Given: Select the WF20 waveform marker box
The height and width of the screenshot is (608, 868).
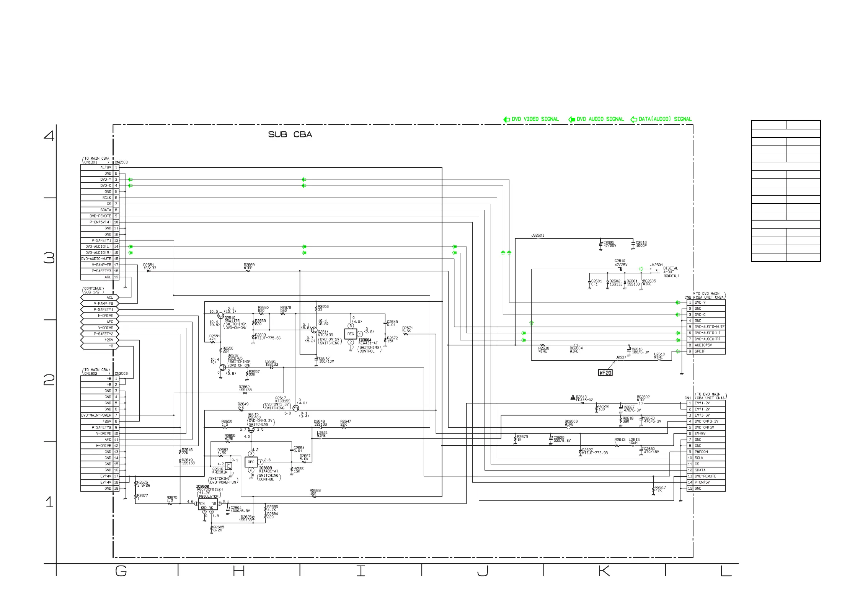Looking at the screenshot, I should 605,373.
